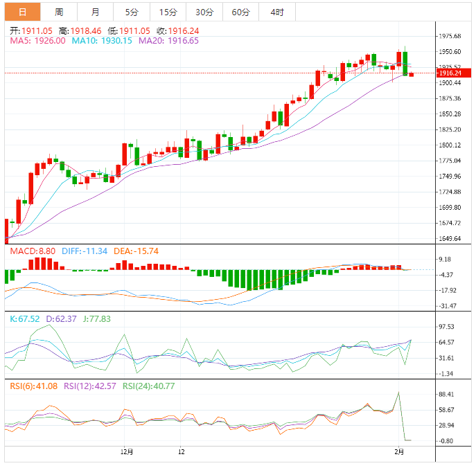The height and width of the screenshot is (468, 476).
Task: Switch to the 5分 timeframe tab
Action: (132, 12)
